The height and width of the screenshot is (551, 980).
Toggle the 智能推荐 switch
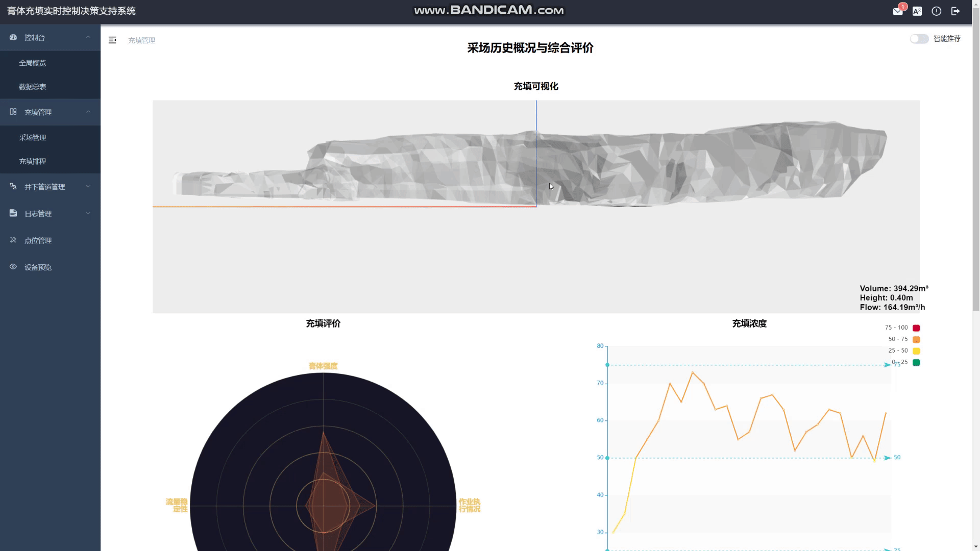[x=919, y=39]
